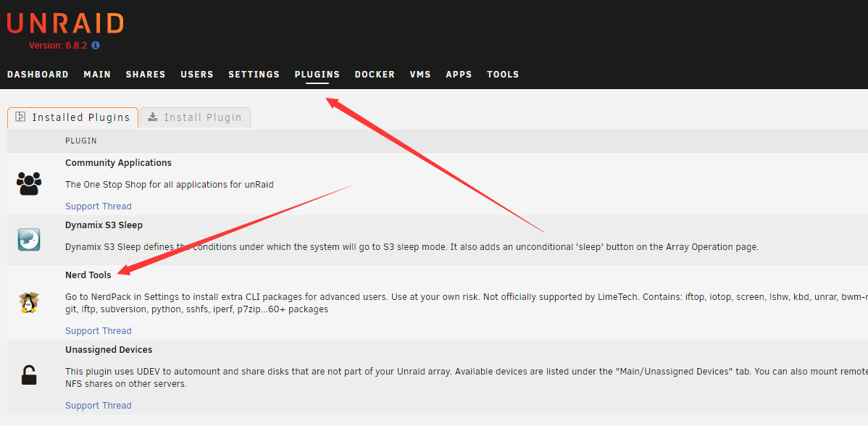
Task: Go to the Apps menu
Action: point(459,75)
